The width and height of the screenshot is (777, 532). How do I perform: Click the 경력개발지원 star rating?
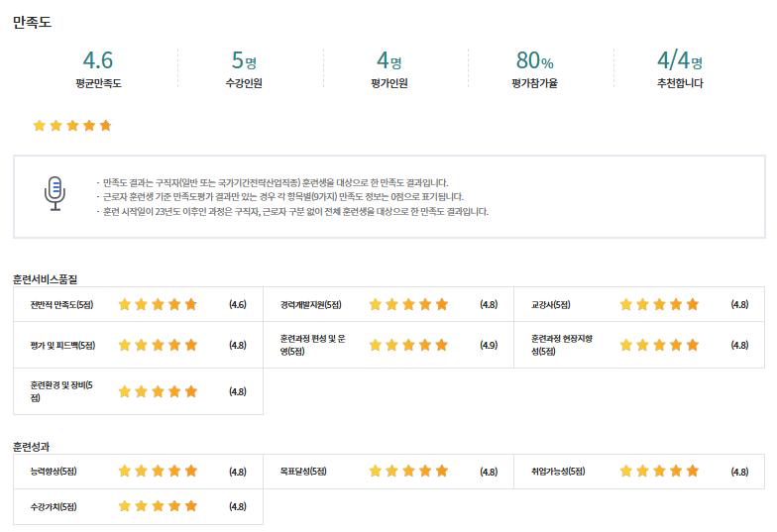click(x=408, y=304)
